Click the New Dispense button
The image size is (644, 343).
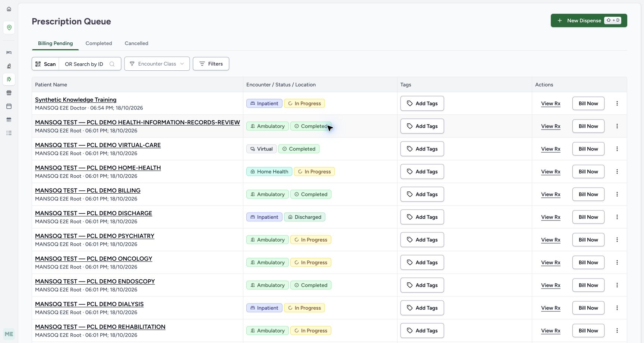589,20
